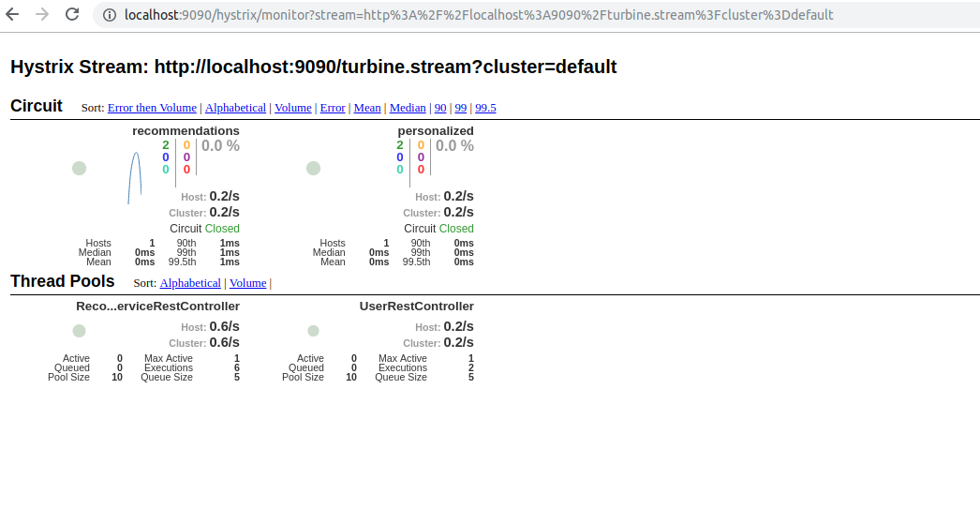Open site information icon in address bar
This screenshot has width=980, height=509.
(x=110, y=14)
